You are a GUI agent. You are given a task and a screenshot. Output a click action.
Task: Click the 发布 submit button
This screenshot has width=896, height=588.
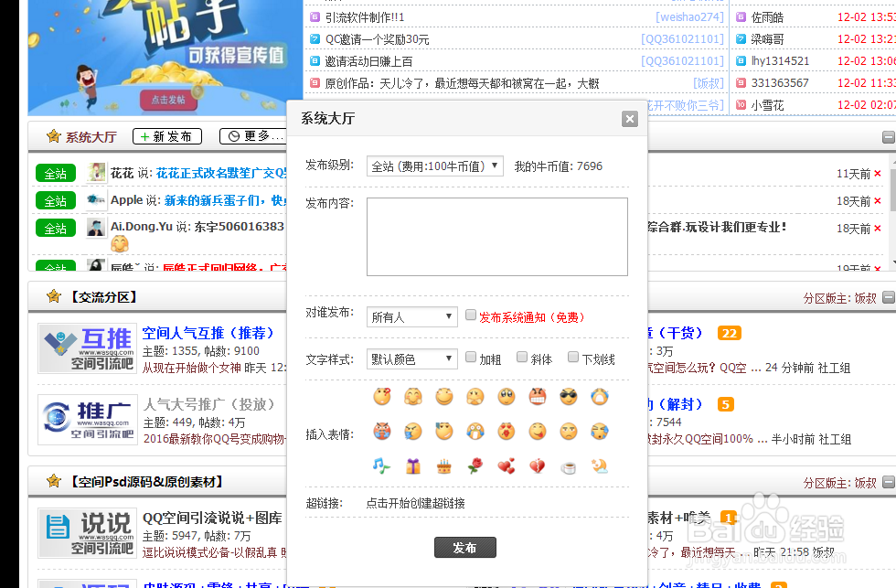(465, 548)
